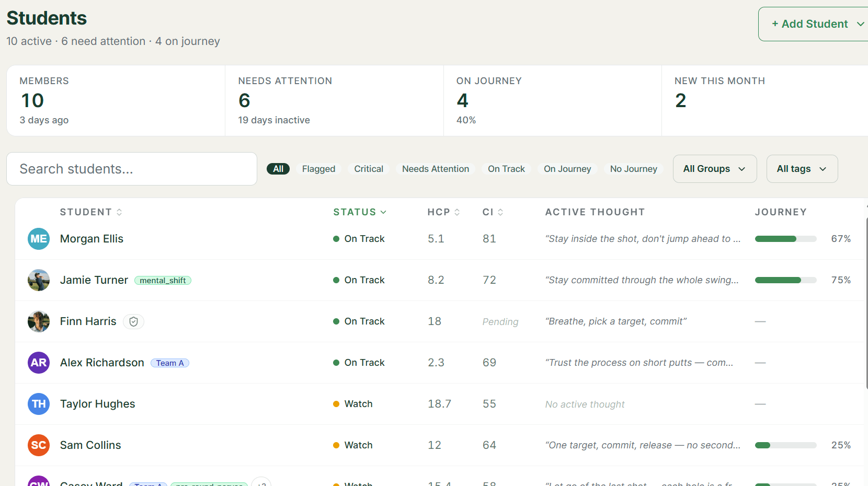868x486 pixels.
Task: Click the Members stat card
Action: click(x=116, y=101)
